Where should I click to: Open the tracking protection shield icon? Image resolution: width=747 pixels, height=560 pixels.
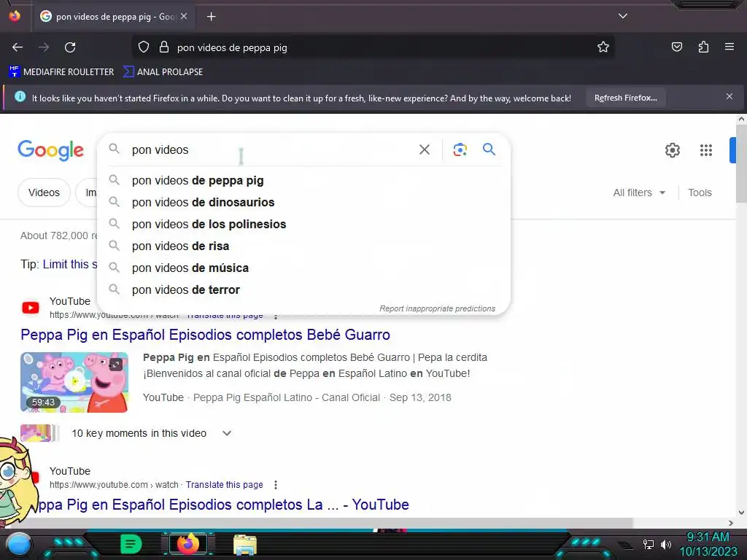click(144, 47)
